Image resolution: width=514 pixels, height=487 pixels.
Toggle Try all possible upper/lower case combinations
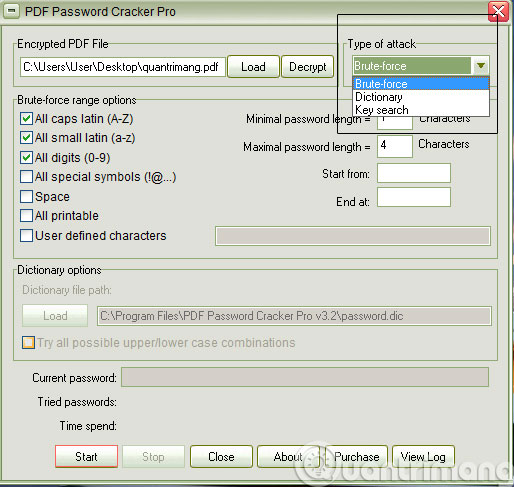28,342
